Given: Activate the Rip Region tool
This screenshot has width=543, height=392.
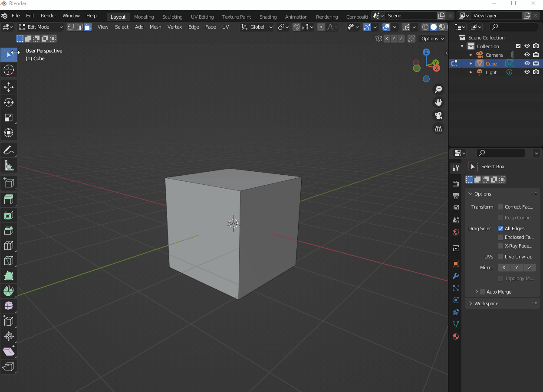Looking at the screenshot, I should pyautogui.click(x=9, y=367).
